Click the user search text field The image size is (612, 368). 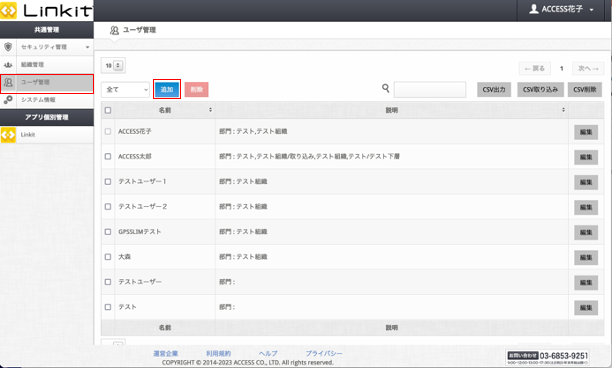(430, 89)
